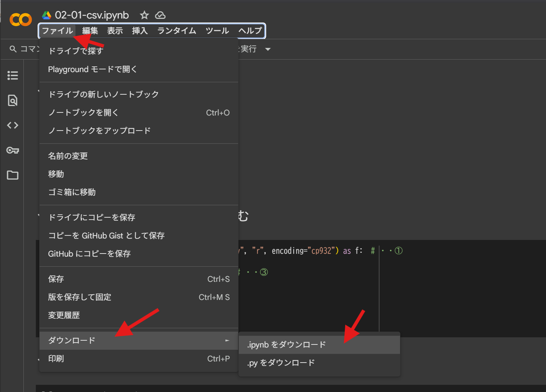This screenshot has width=546, height=392.
Task: Open the secrets key icon panel
Action: (x=12, y=150)
